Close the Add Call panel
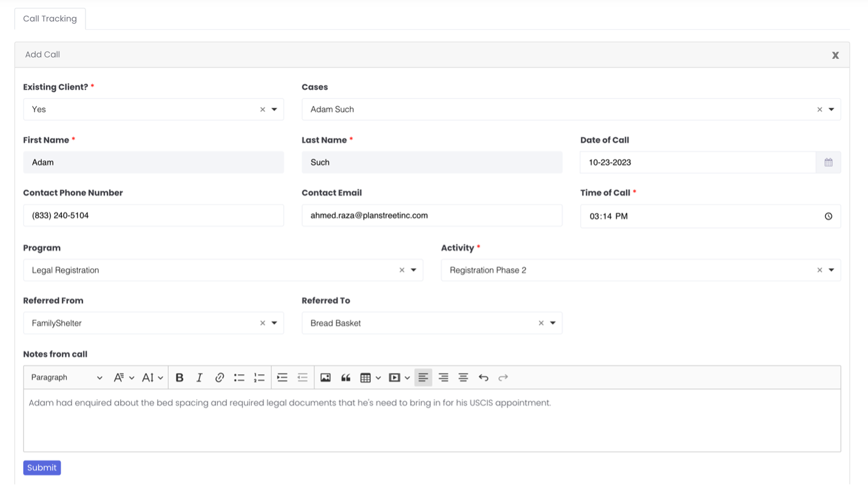Screen dimensions: 868x487 (835, 55)
